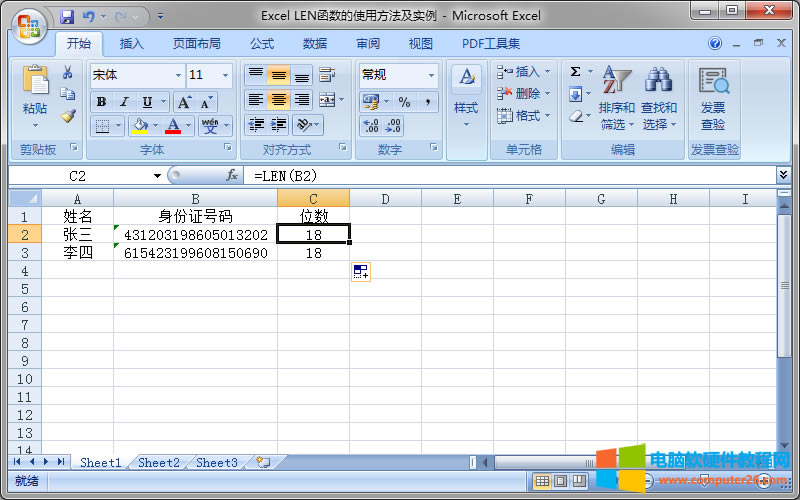The width and height of the screenshot is (800, 500).
Task: Undo the last action
Action: coord(89,17)
